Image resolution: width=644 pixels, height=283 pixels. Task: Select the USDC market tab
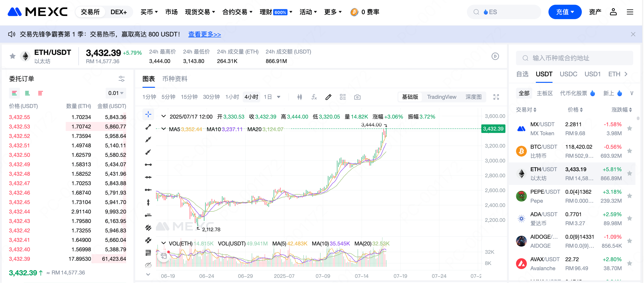pos(568,74)
